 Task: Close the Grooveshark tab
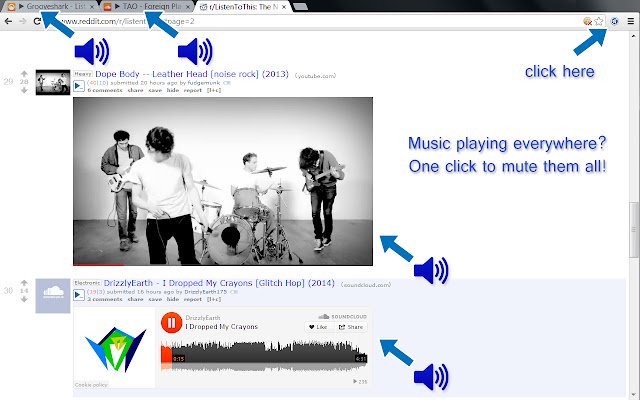[92, 7]
